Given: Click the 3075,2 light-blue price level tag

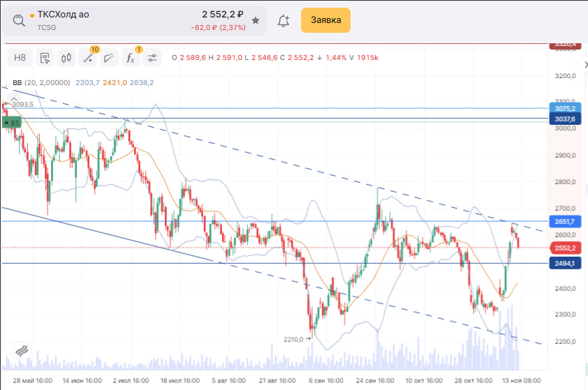Looking at the screenshot, I should point(564,109).
